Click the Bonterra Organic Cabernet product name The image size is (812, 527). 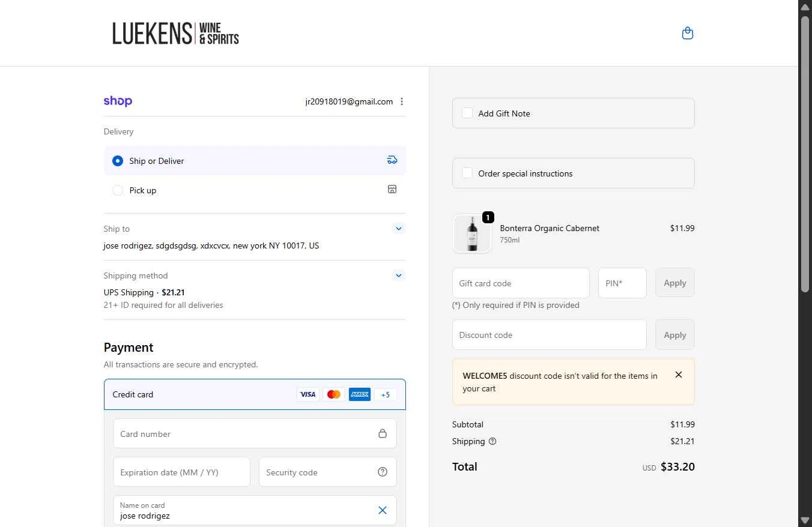point(550,228)
